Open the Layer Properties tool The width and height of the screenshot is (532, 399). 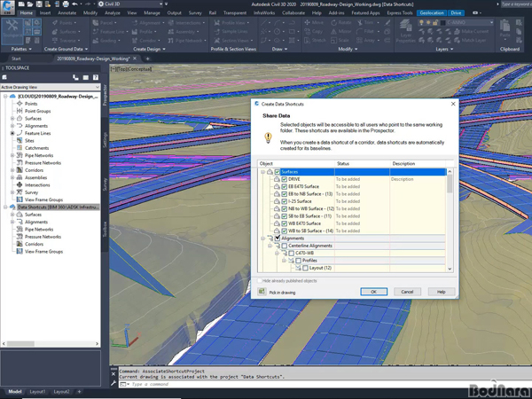tap(405, 31)
